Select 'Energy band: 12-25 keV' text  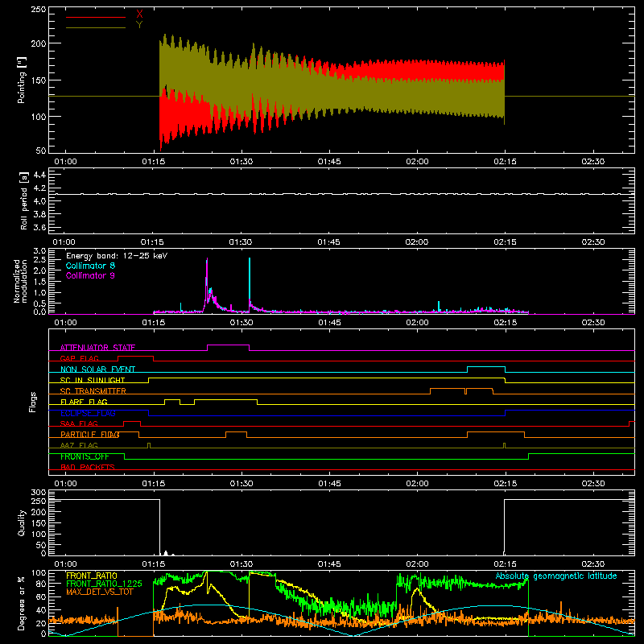(117, 256)
